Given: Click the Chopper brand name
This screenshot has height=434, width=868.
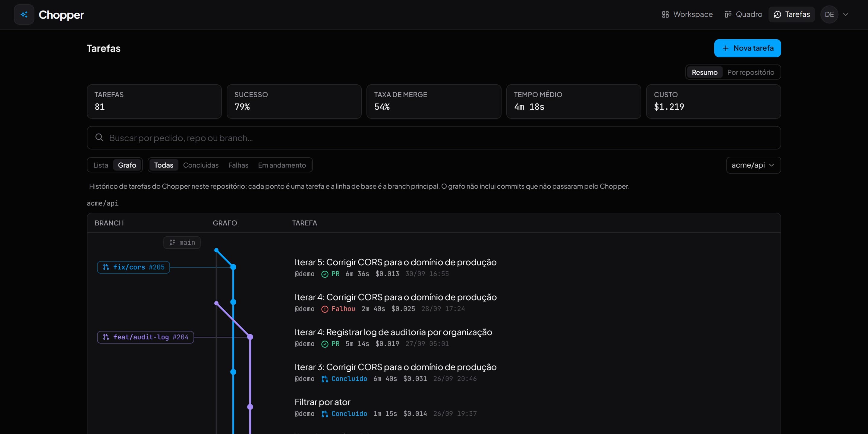Looking at the screenshot, I should (x=61, y=14).
